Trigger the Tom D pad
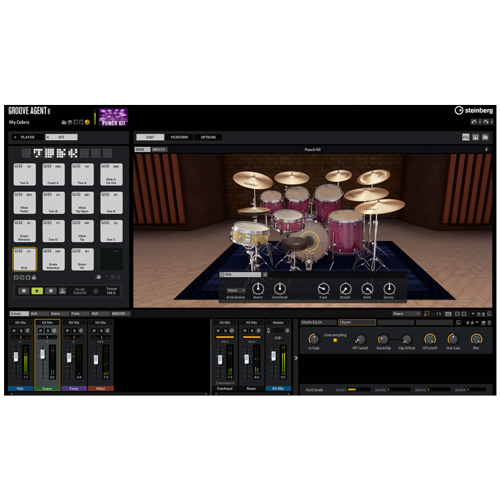 coord(53,231)
